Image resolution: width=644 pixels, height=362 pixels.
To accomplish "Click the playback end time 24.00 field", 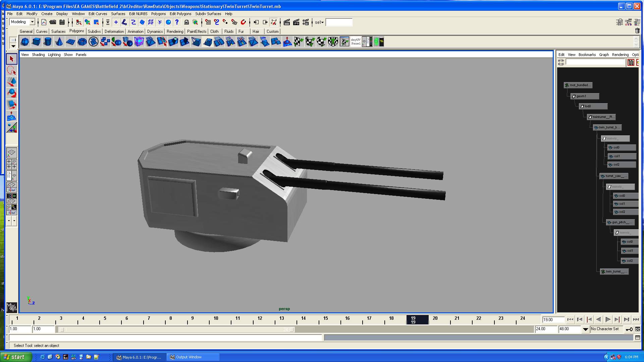I will [546, 329].
